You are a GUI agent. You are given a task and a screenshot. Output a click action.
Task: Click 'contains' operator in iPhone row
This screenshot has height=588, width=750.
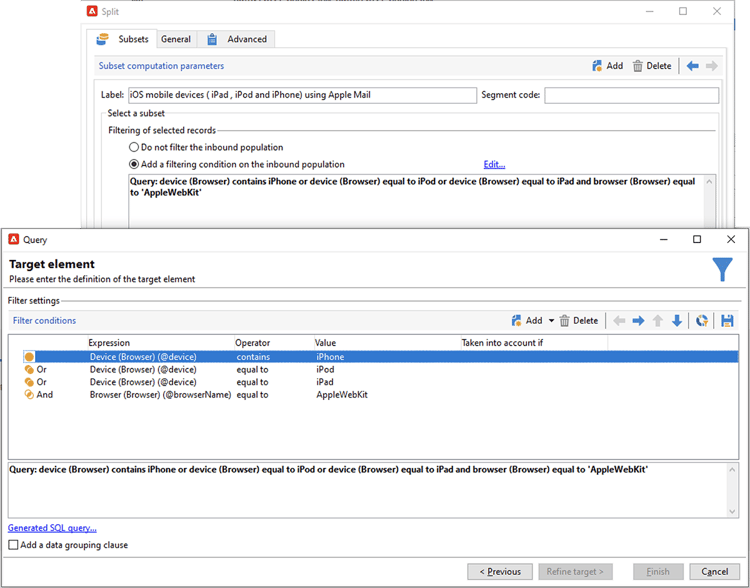(x=254, y=357)
